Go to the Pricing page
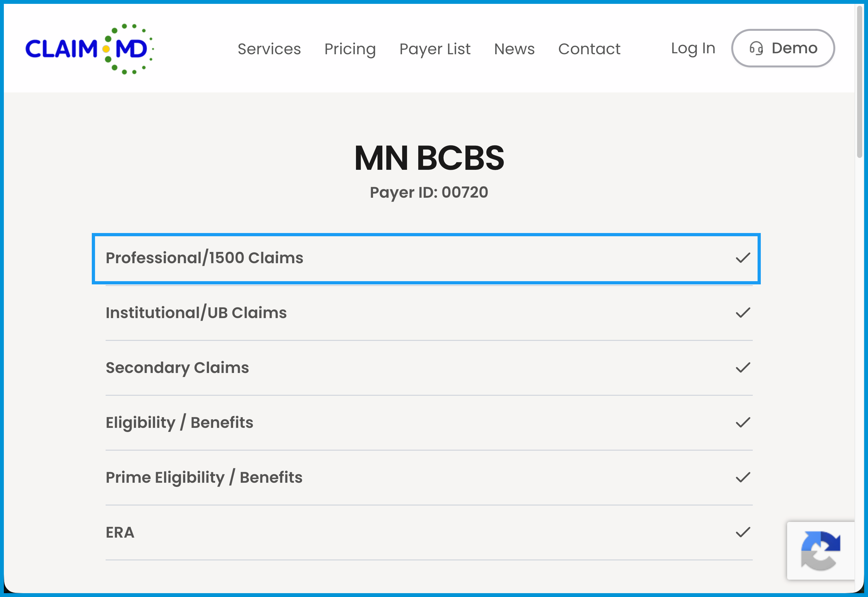This screenshot has height=597, width=868. (x=350, y=49)
